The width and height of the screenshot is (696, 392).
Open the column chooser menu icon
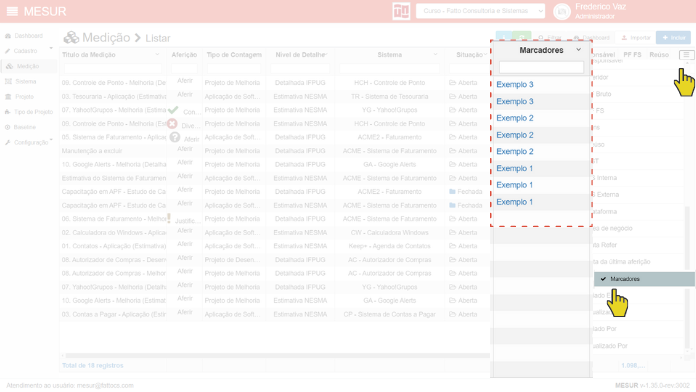click(x=686, y=55)
